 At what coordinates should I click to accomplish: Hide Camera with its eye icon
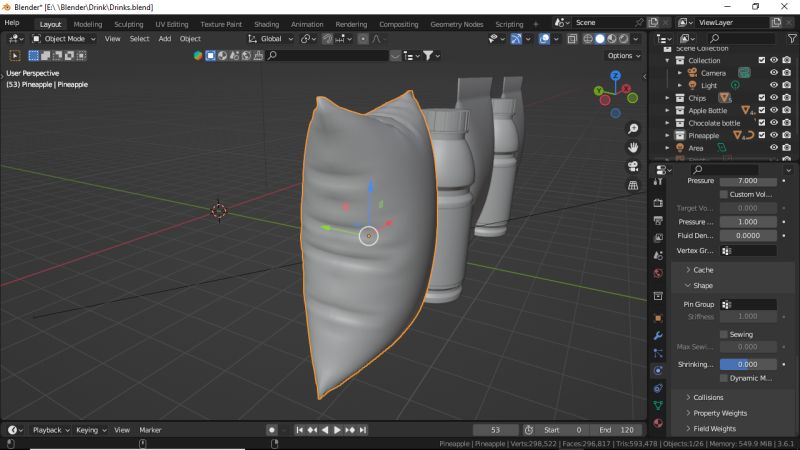(x=774, y=73)
